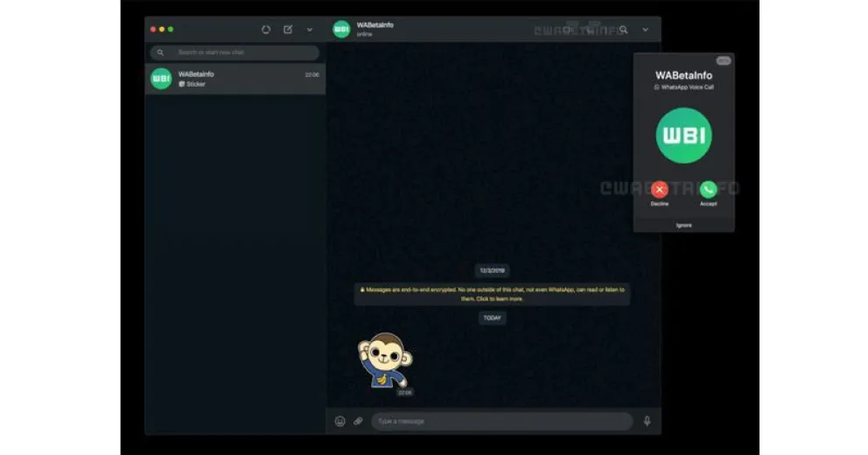Open the Status circle icon in sidebar header
The height and width of the screenshot is (455, 868).
click(266, 30)
